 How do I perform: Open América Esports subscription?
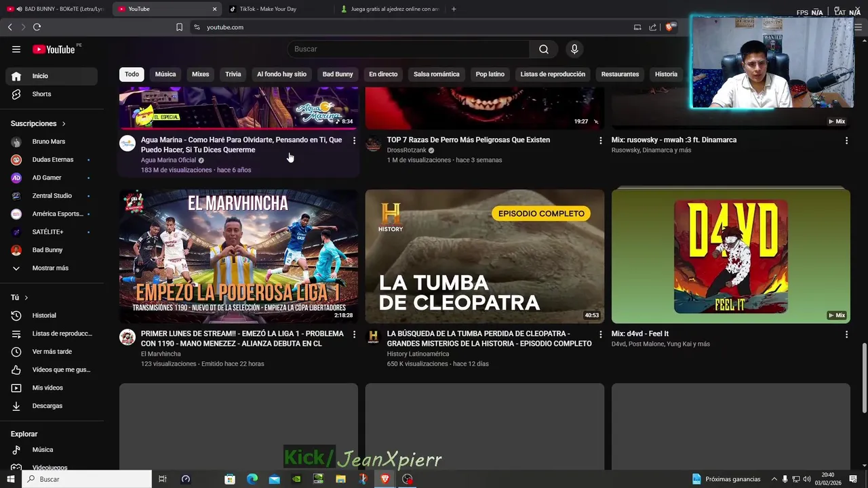(52, 213)
